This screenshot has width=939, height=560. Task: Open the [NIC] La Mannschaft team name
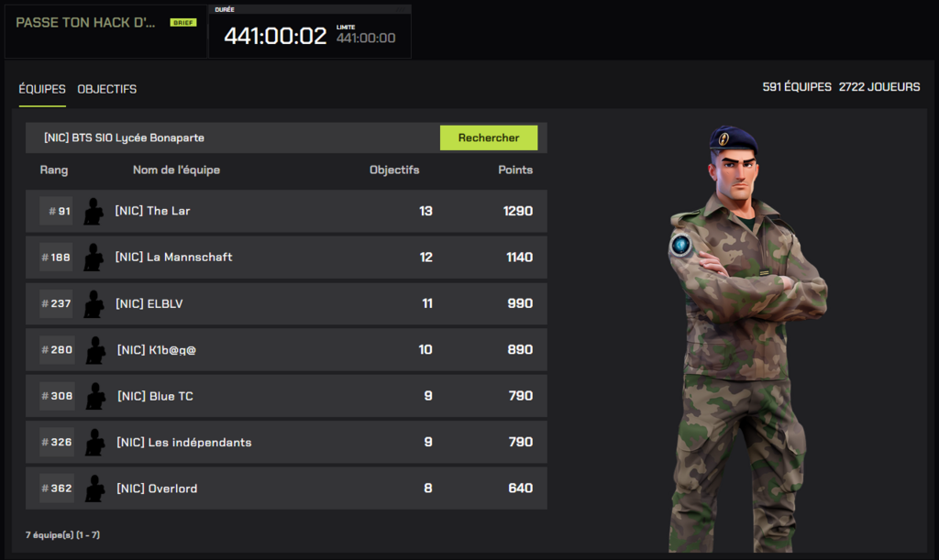click(x=173, y=258)
